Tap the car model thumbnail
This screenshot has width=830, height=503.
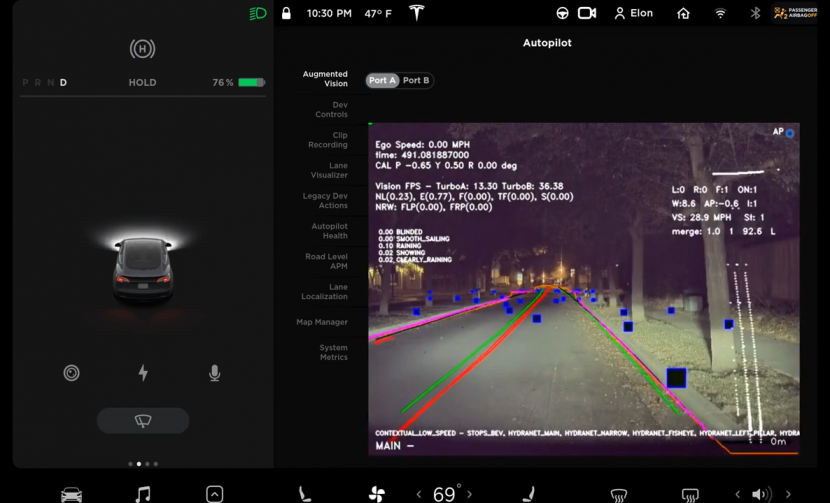143,269
